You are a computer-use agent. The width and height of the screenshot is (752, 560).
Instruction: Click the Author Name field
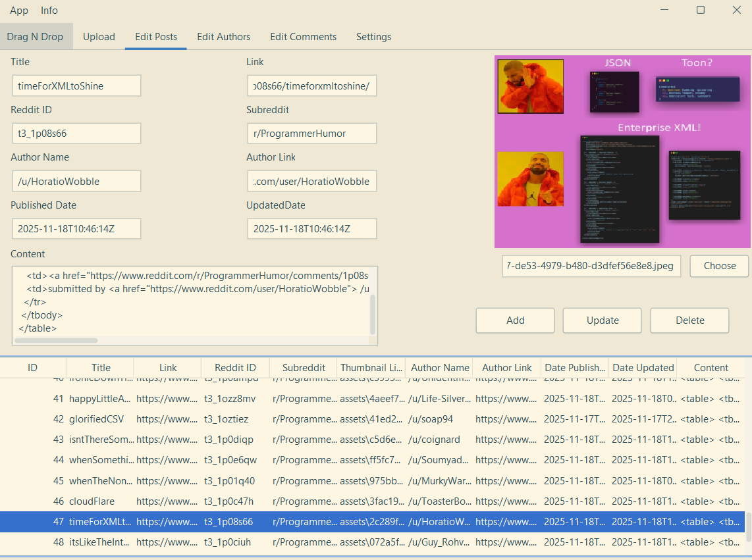77,181
